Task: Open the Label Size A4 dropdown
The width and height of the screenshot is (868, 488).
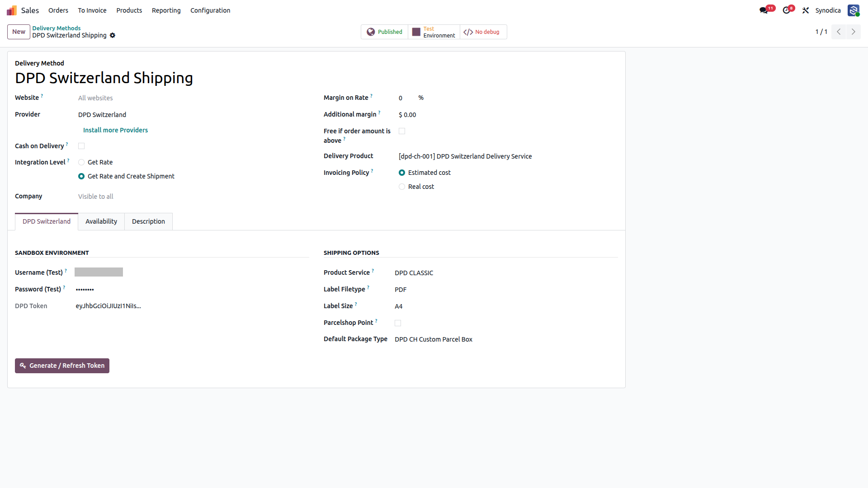Action: (506, 306)
